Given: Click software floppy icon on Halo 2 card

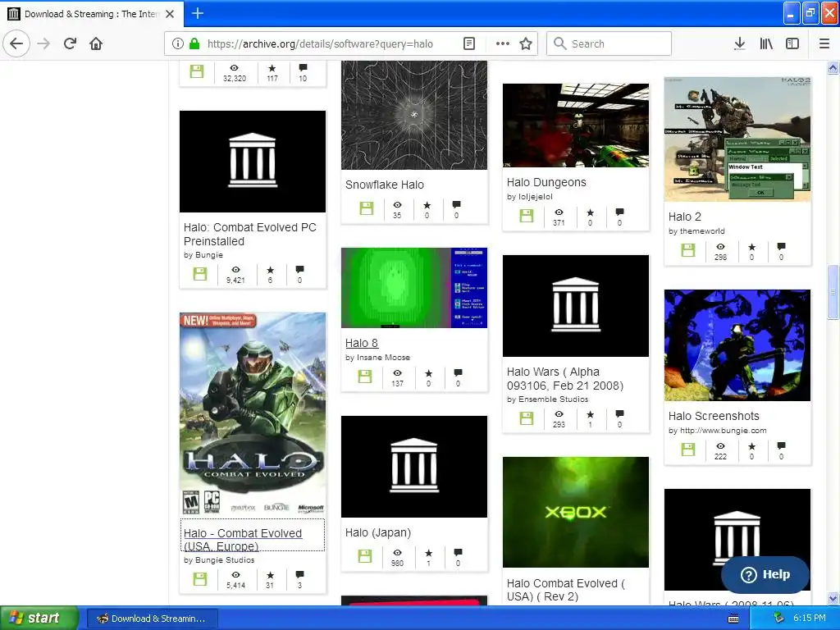Looking at the screenshot, I should point(688,250).
